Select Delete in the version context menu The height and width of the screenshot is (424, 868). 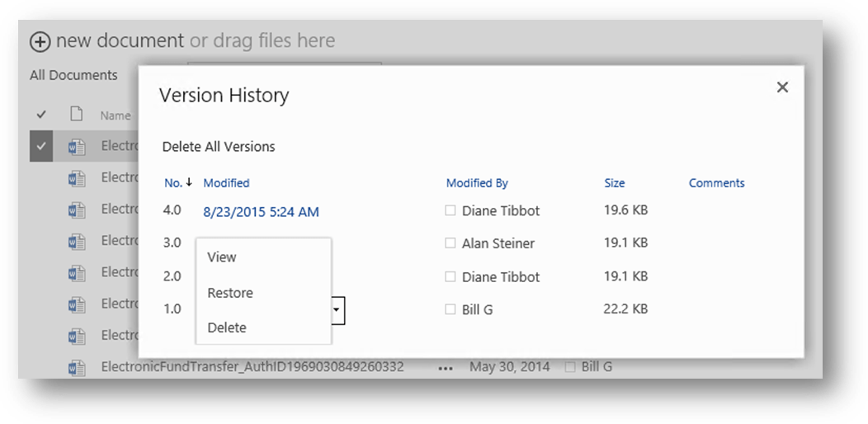[227, 327]
